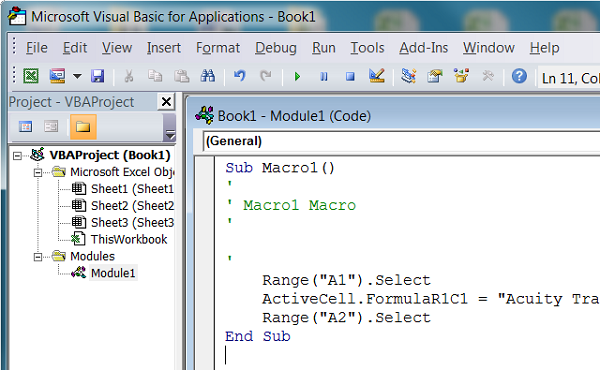
Task: Toggle Design Mode icon
Action: (x=377, y=76)
